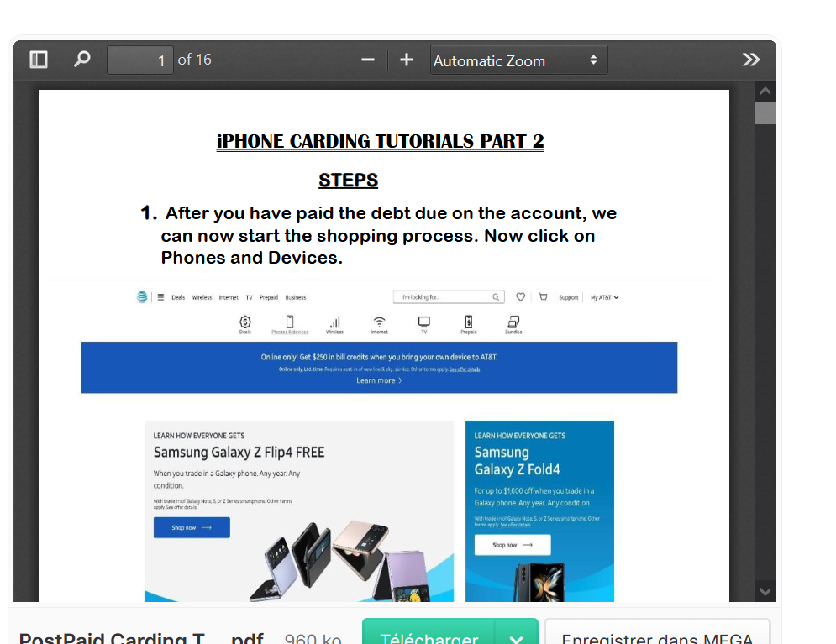Click the heart wishlist icon
The image size is (836, 644).
point(521,296)
